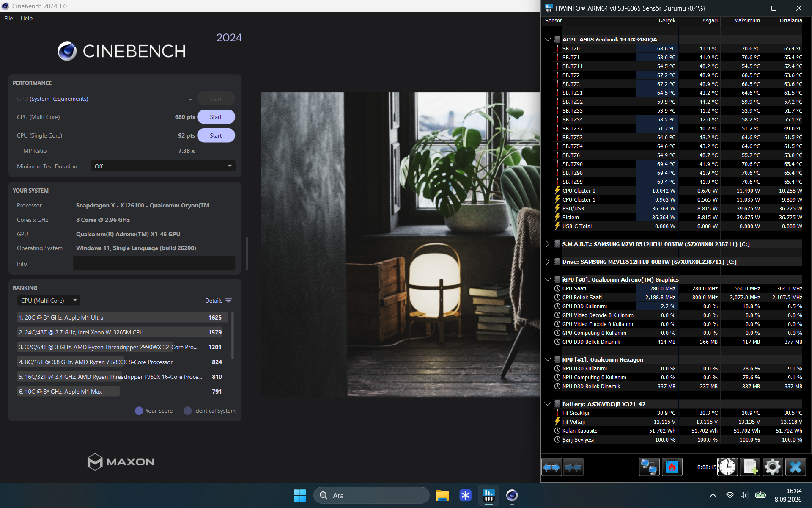Open Minimum Test Duration dropdown
This screenshot has height=508, width=812.
pos(163,166)
